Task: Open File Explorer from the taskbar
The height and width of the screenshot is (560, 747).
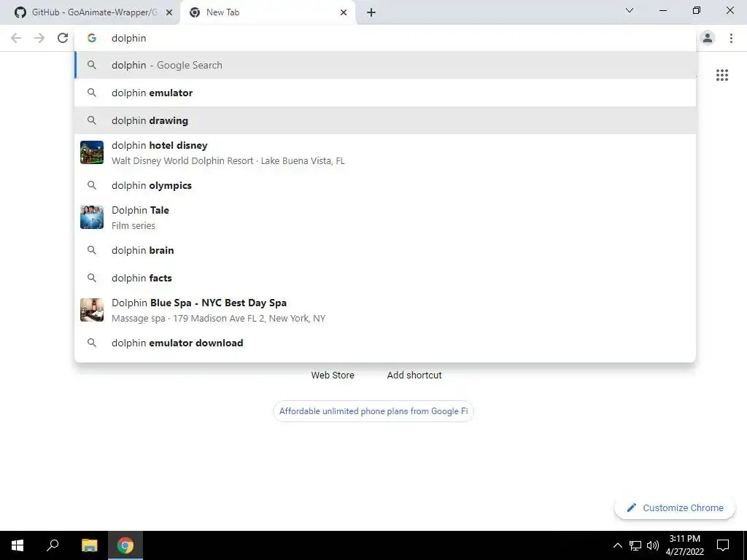Action: [x=89, y=545]
